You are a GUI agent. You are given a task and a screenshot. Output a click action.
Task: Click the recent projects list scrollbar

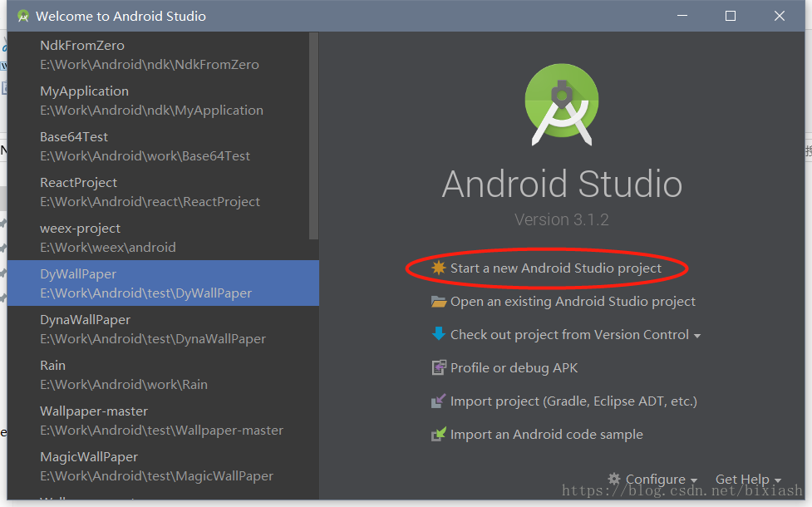pyautogui.click(x=314, y=135)
